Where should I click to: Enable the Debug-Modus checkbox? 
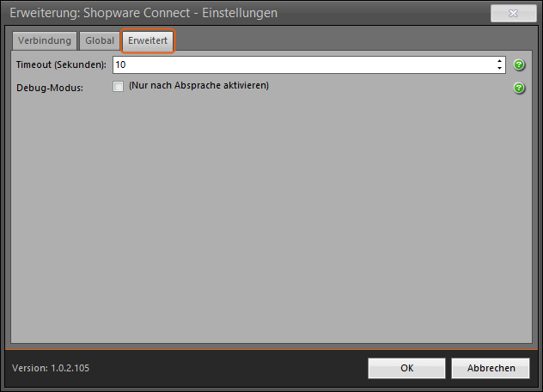pos(118,86)
